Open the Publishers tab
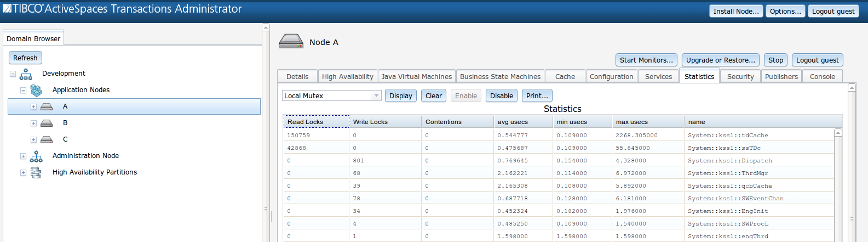 pos(781,76)
